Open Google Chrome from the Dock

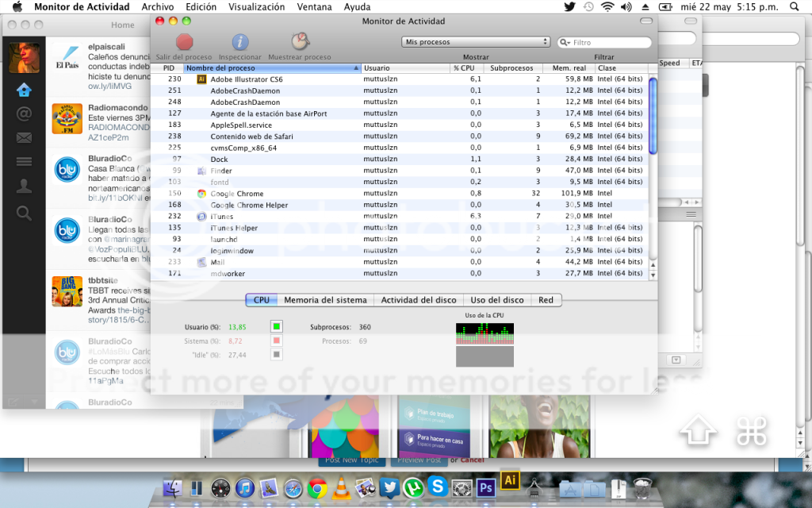(x=317, y=488)
